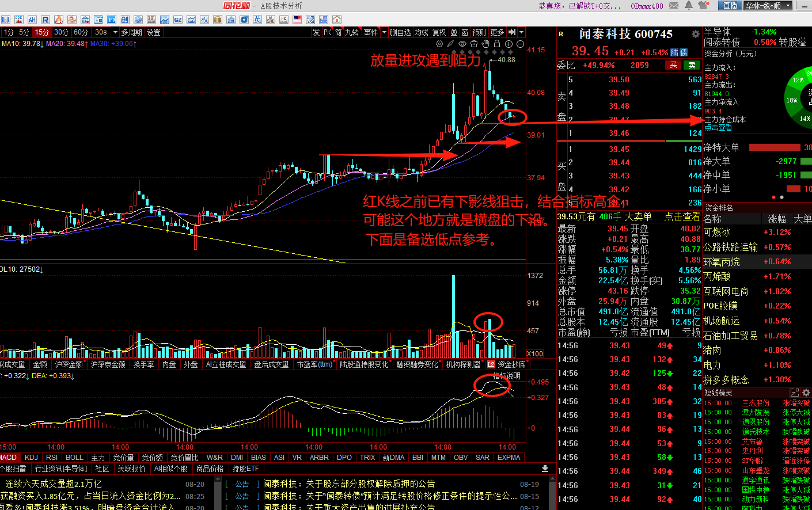Toggle 均线 moving average display
The height and width of the screenshot is (510, 812).
tap(422, 32)
